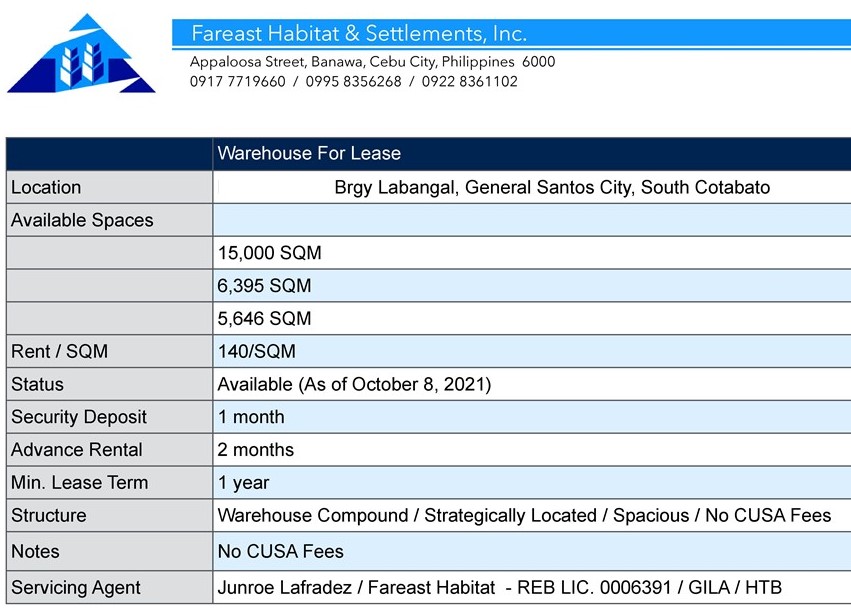
Task: Select the 15,000 SQM space cell
Action: 269,253
